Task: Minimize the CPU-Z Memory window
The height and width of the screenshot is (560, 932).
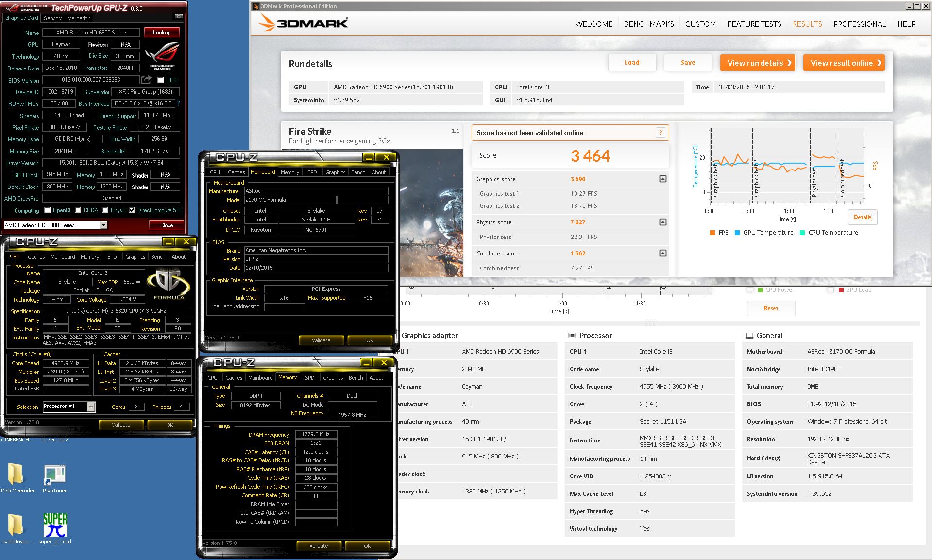Action: point(366,363)
